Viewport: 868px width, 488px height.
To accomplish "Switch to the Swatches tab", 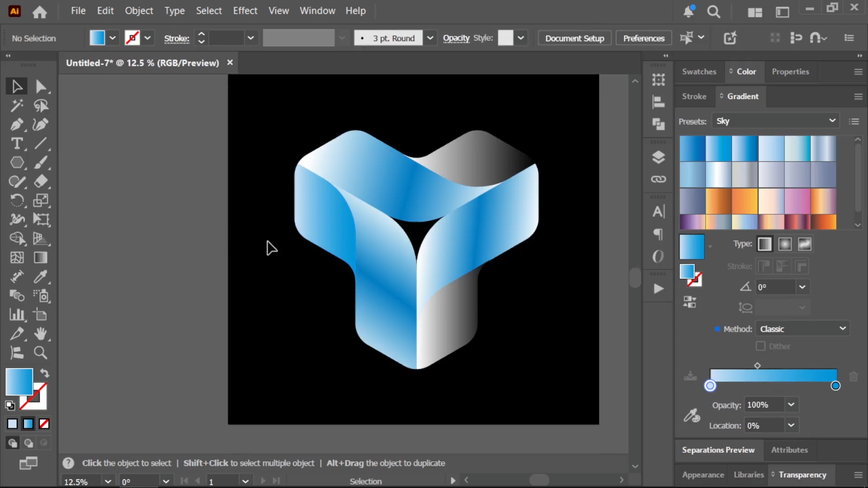I will point(699,72).
